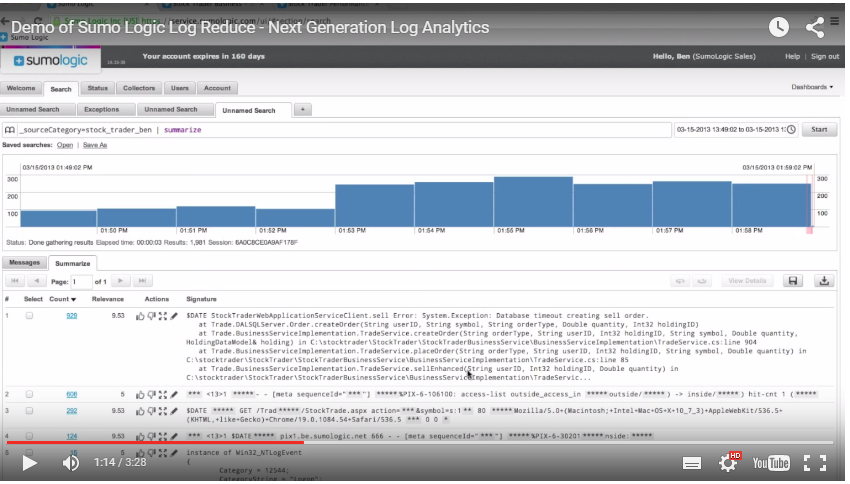Go to last results page
This screenshot has width=850, height=484.
pos(142,281)
